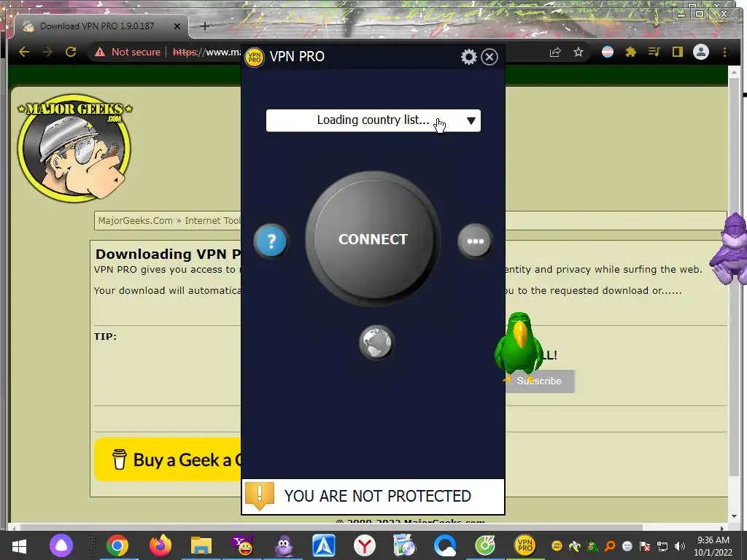Image resolution: width=747 pixels, height=560 pixels.
Task: Open the Chrome three-dot menu
Action: 724,52
